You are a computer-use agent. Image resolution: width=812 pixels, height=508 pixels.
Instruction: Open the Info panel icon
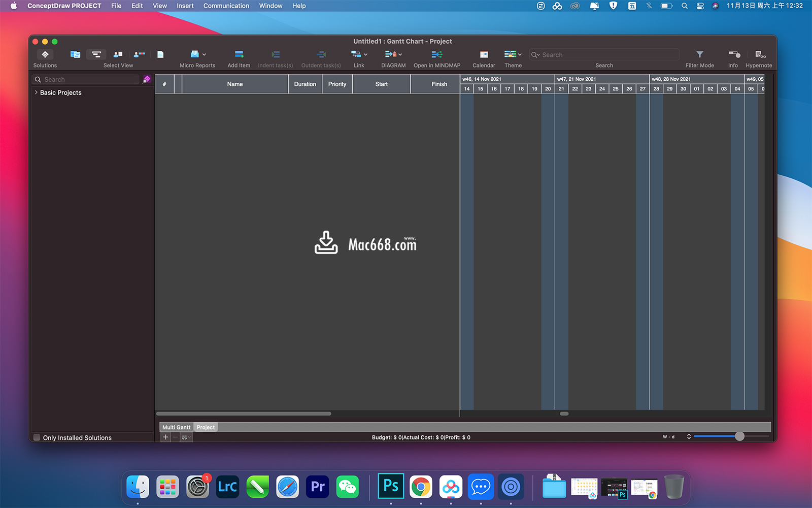734,54
